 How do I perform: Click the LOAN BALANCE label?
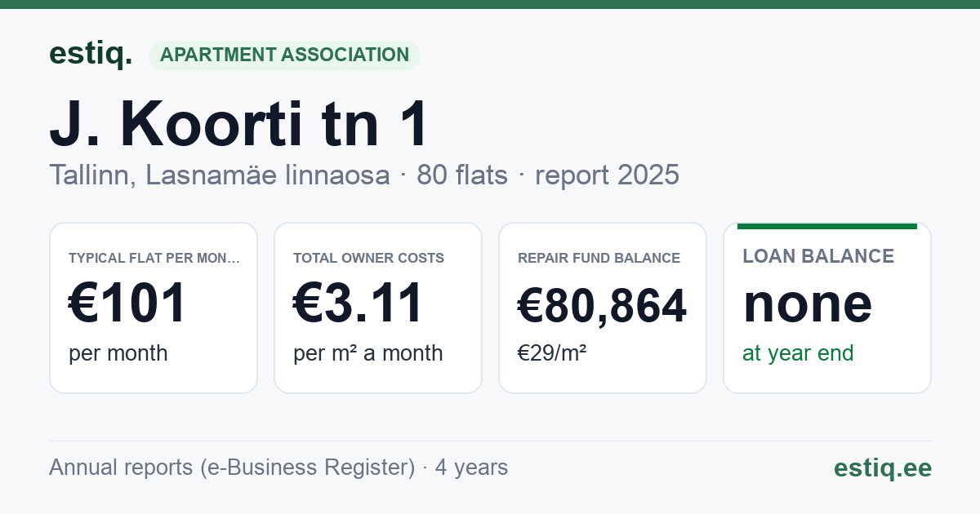818,256
